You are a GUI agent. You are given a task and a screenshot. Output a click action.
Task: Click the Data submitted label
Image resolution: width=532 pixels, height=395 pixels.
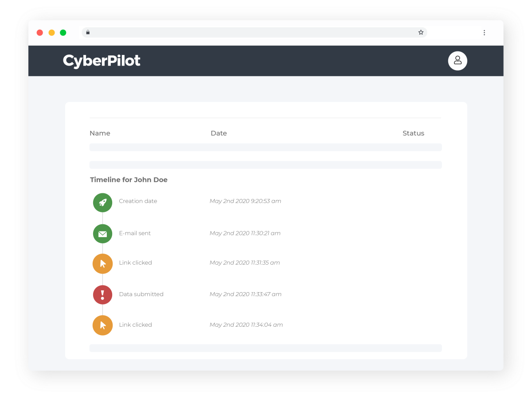click(x=141, y=294)
